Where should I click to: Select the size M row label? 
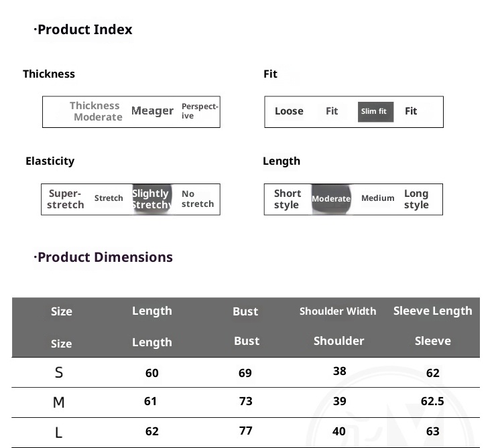pos(59,402)
